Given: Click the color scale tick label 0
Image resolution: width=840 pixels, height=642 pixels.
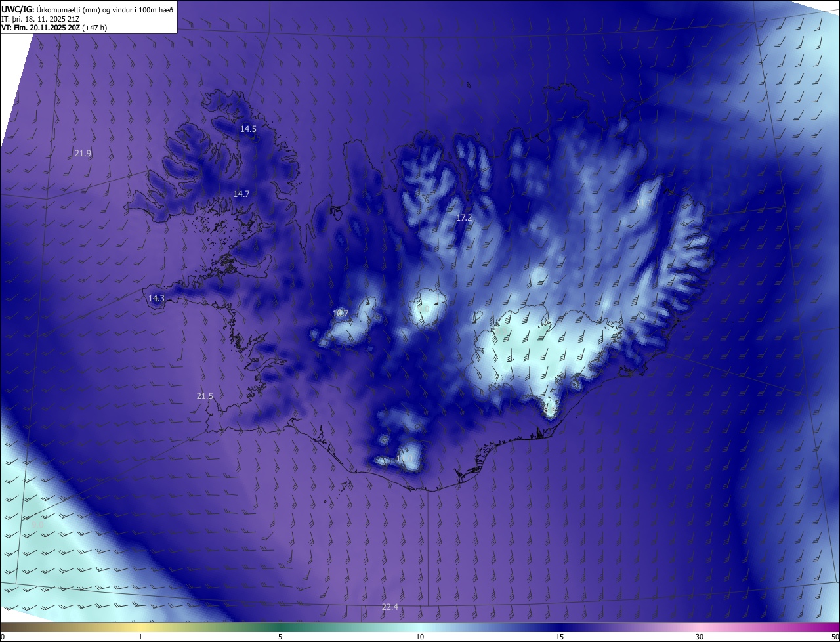Looking at the screenshot, I should point(3,637).
